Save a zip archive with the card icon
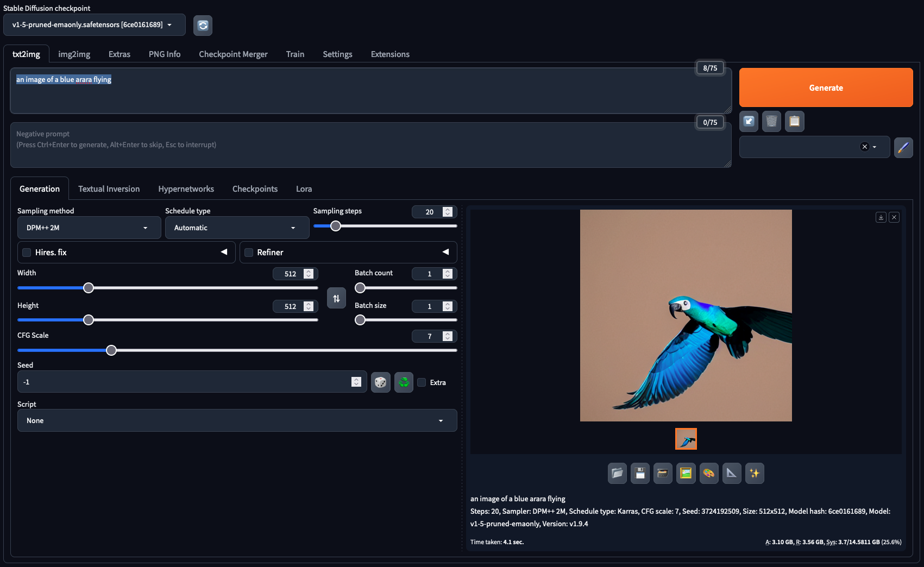The width and height of the screenshot is (924, 567). pyautogui.click(x=663, y=473)
